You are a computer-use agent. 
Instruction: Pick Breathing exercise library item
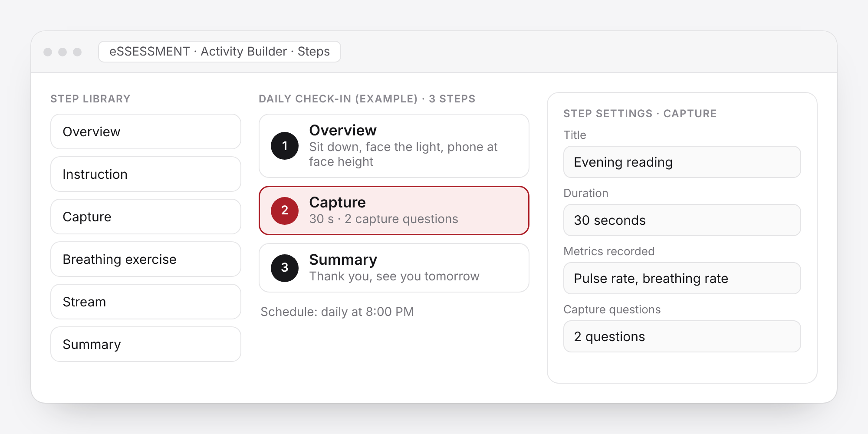point(146,259)
